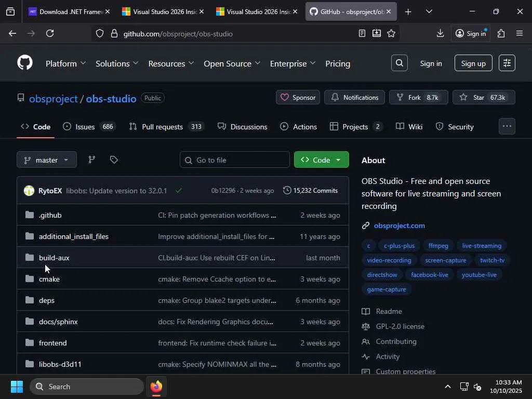Open the Actions tab
The width and height of the screenshot is (532, 399).
point(299,127)
